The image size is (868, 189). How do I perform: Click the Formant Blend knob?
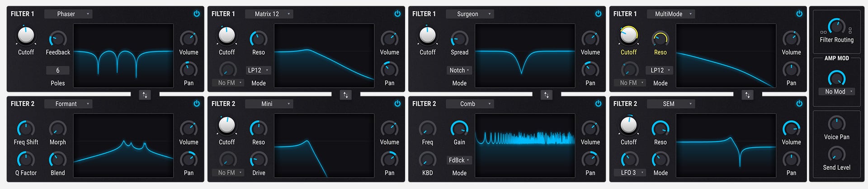point(58,159)
